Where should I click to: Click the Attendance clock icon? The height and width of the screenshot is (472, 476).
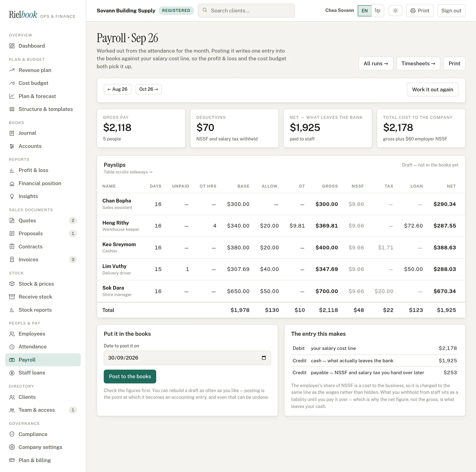(x=12, y=347)
